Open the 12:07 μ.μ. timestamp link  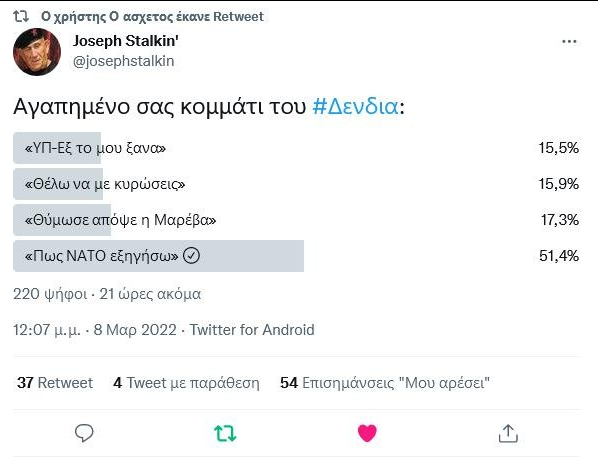tap(95, 330)
